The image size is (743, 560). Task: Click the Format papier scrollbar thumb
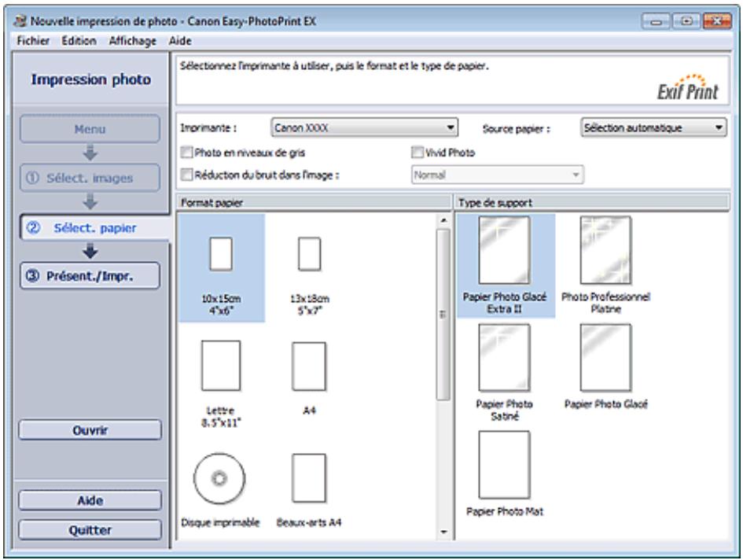[x=443, y=315]
